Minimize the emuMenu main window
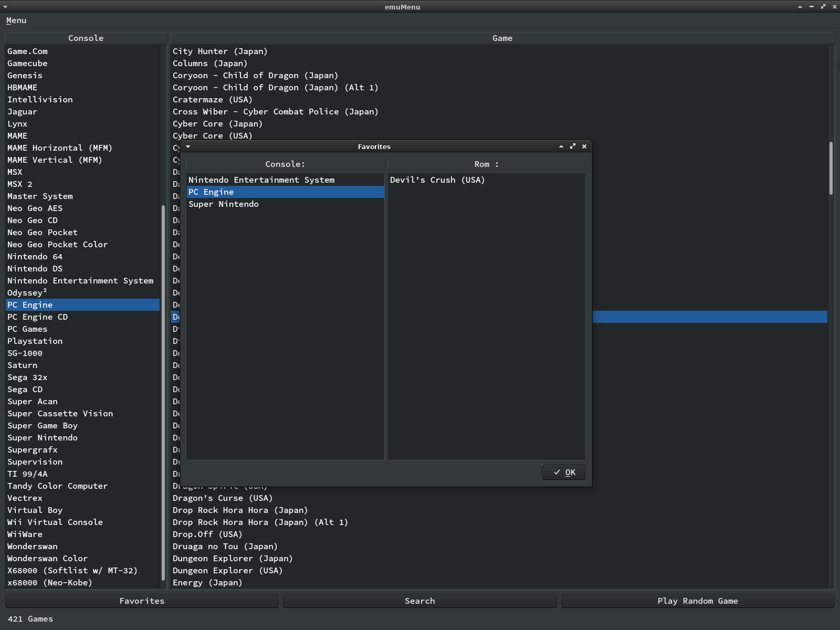Screen dimensions: 840x630 (x=812, y=7)
